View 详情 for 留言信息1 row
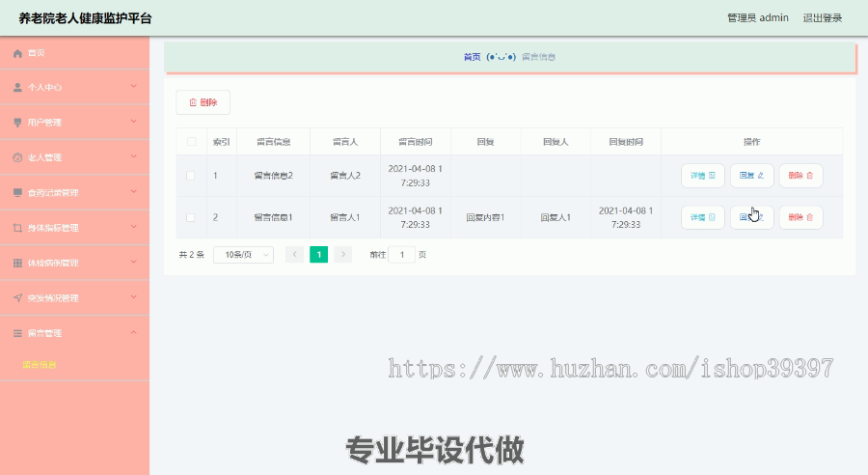 point(703,217)
